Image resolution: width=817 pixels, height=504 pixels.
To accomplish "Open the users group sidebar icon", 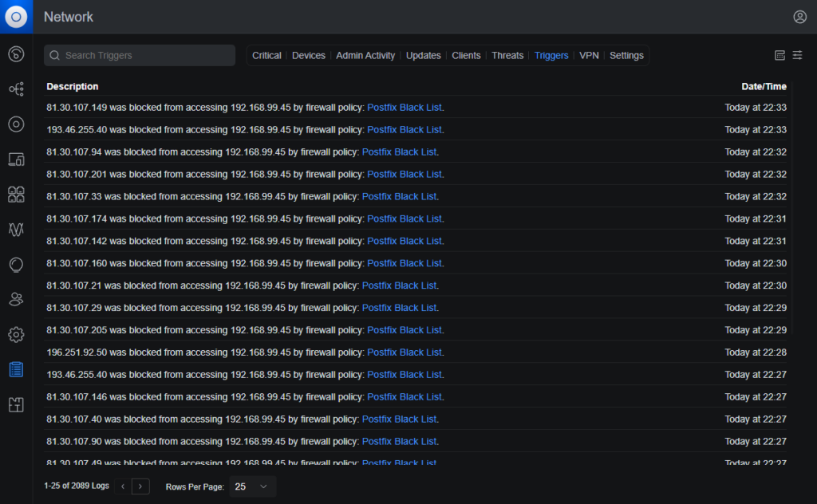I will (x=16, y=299).
